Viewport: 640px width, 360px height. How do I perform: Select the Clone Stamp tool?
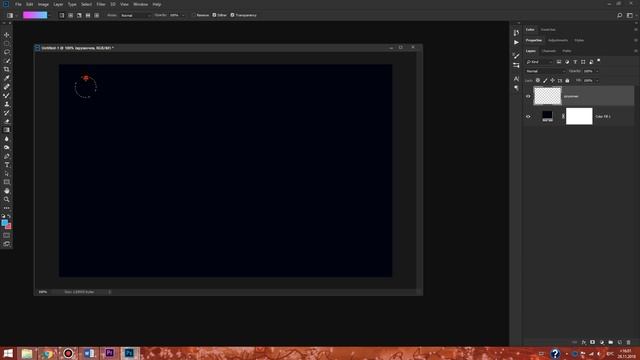7,104
